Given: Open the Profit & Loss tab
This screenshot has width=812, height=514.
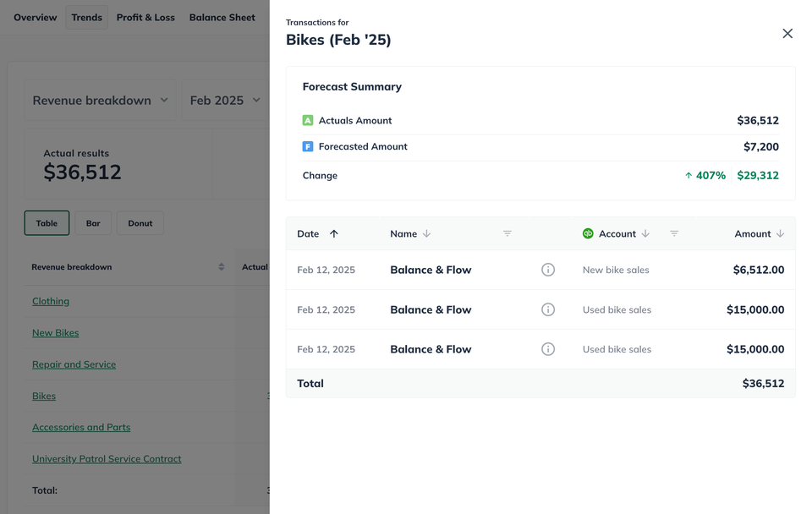Looking at the screenshot, I should [145, 17].
